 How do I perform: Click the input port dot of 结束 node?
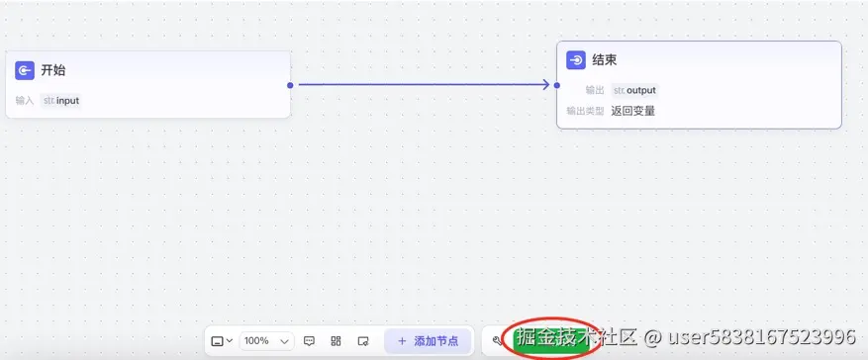[x=557, y=85]
